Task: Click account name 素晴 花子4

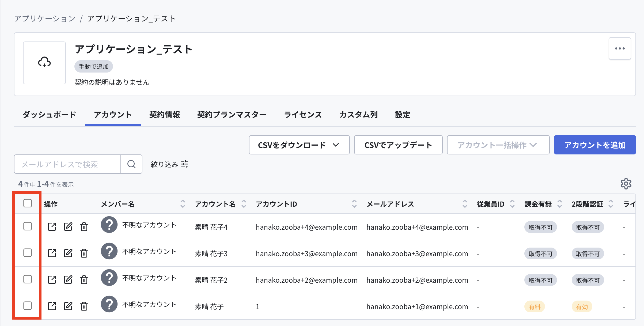Action: tap(211, 227)
